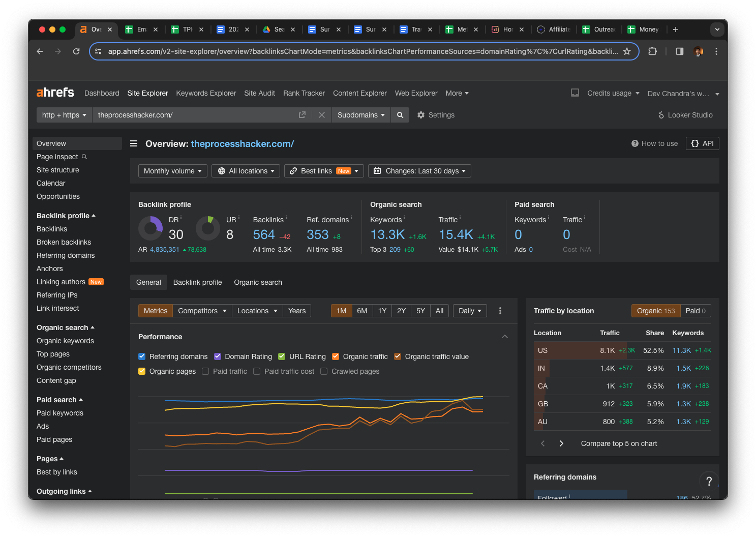Uncheck the Domain Rating checkbox
Viewport: 756px width, 537px height.
[x=218, y=356]
